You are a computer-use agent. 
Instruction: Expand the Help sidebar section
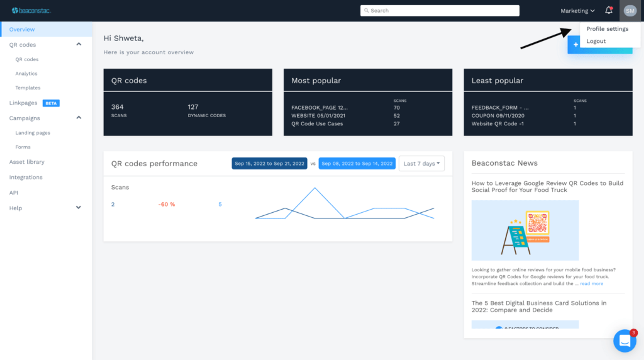[x=78, y=207]
